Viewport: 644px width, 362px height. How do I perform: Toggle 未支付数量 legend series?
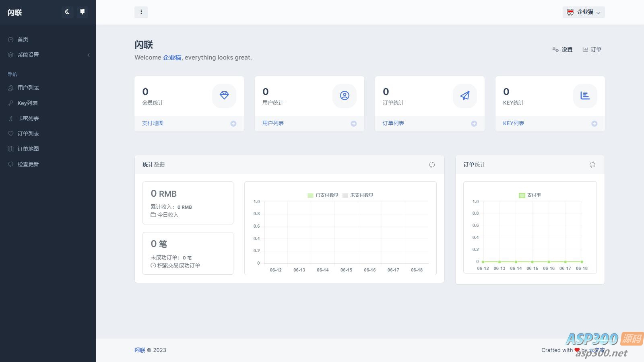358,195
